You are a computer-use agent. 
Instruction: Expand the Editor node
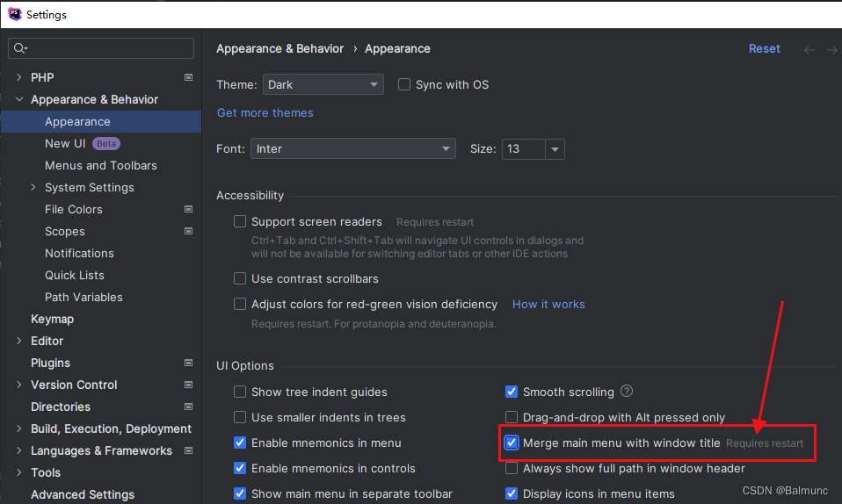[19, 341]
